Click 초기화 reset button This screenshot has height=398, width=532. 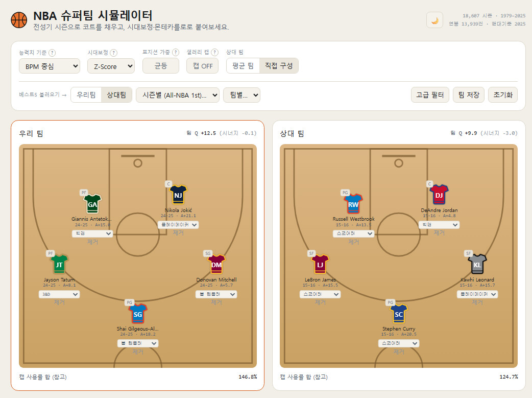pos(503,95)
